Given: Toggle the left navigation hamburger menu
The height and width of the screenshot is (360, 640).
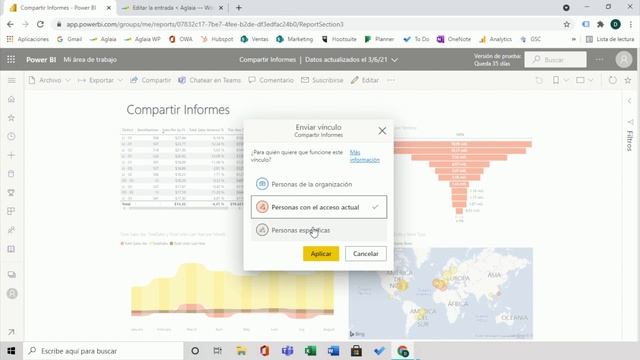Looking at the screenshot, I should tap(12, 80).
